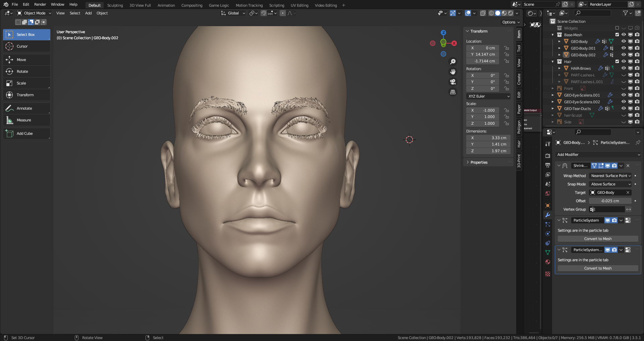The width and height of the screenshot is (644, 341).
Task: Open the Render properties camera tab
Action: pos(548,156)
